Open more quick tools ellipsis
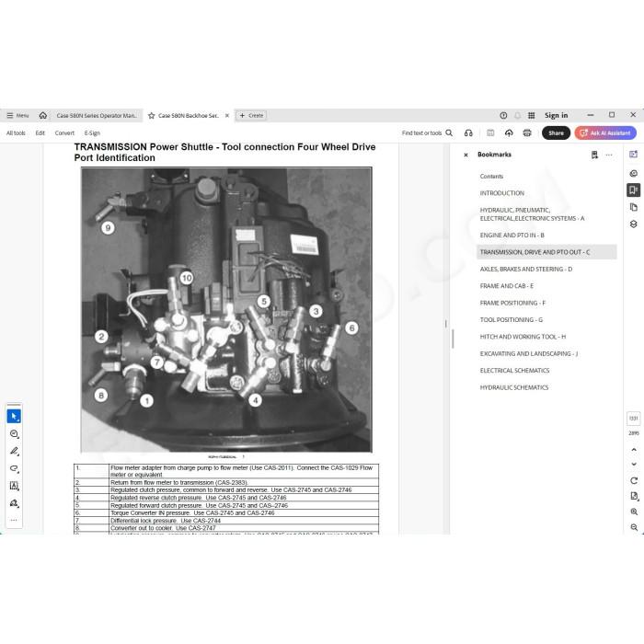Screen dimensions: 644x644 pyautogui.click(x=14, y=520)
